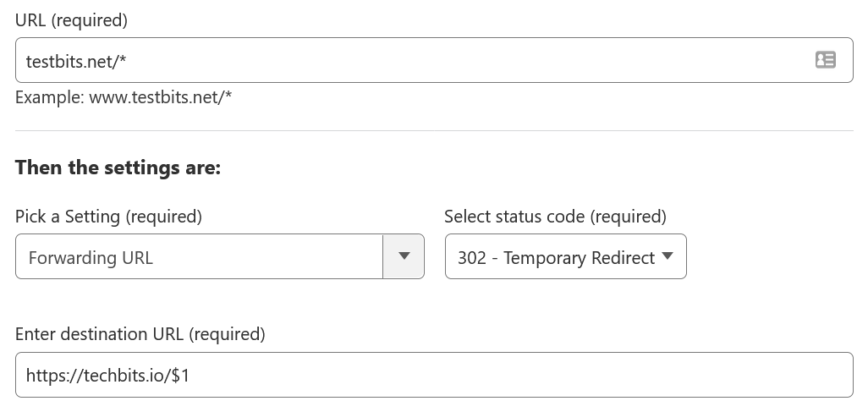Click the example text www.testbits.net/*
The image size is (868, 412).
161,97
